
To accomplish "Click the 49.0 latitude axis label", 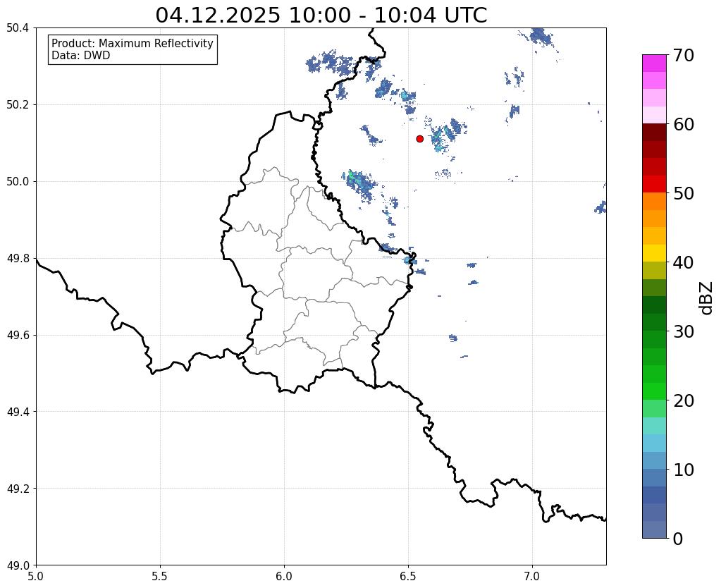I will pos(18,565).
